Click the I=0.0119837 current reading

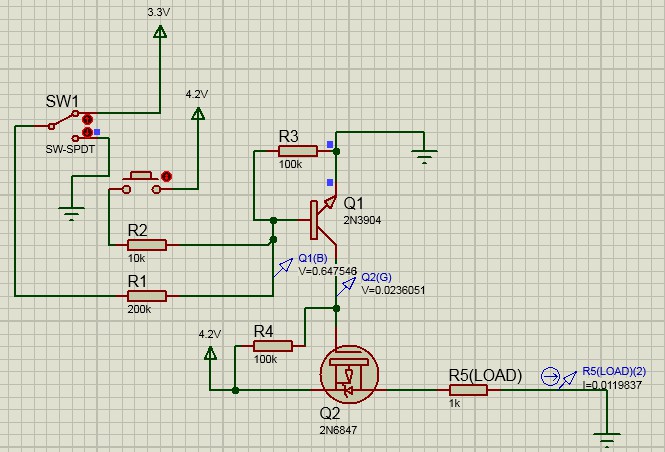click(612, 385)
